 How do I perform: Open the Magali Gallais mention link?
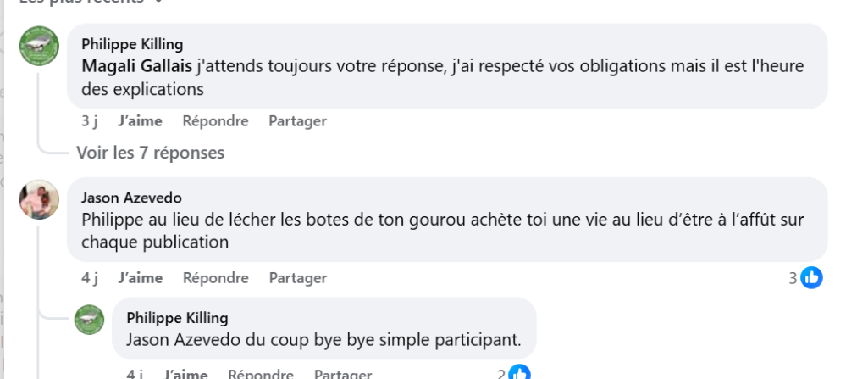pyautogui.click(x=137, y=65)
